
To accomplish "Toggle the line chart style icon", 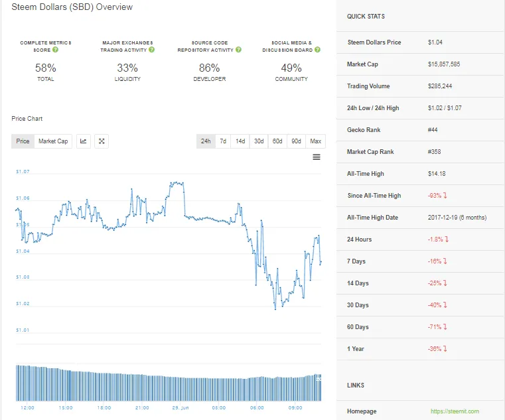I will pos(84,141).
